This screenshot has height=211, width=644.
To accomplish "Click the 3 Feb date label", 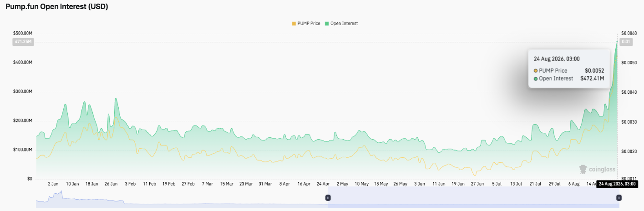I will pyautogui.click(x=130, y=184).
